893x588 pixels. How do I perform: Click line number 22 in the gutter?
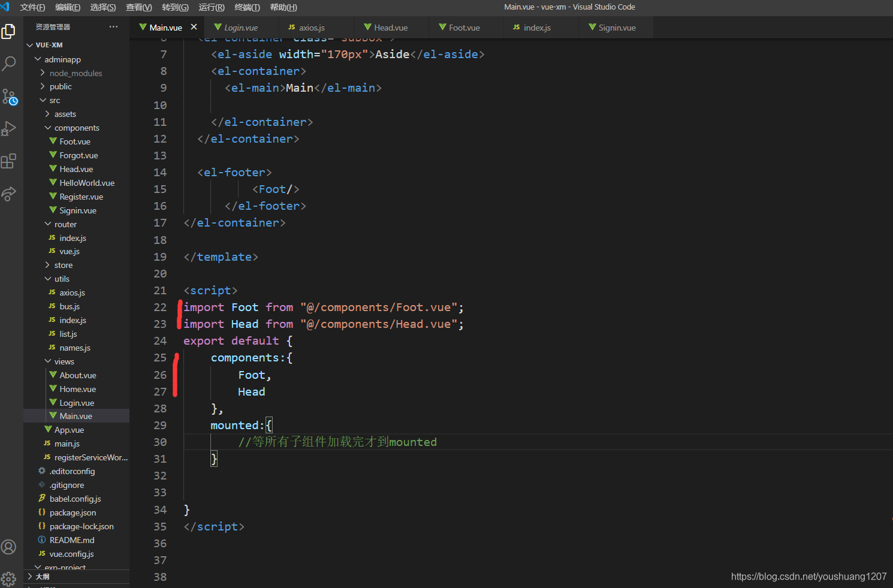(160, 307)
